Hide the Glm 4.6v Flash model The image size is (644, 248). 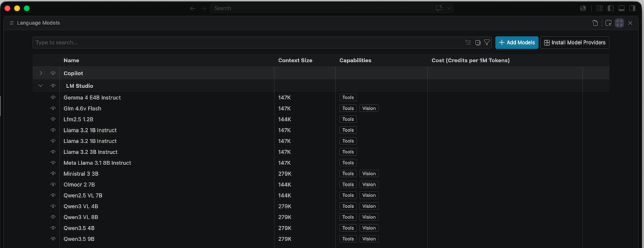(x=53, y=109)
